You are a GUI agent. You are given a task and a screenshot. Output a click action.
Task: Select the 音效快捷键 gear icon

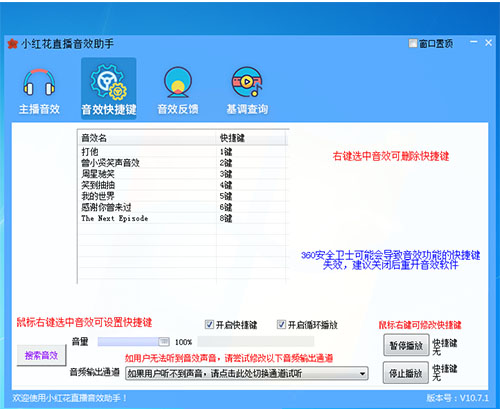click(109, 82)
